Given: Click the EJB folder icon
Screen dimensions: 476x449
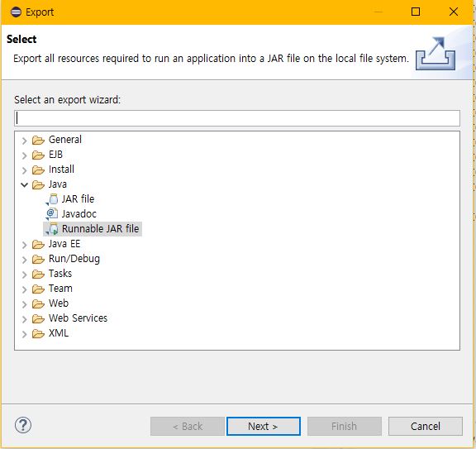Looking at the screenshot, I should coord(38,155).
